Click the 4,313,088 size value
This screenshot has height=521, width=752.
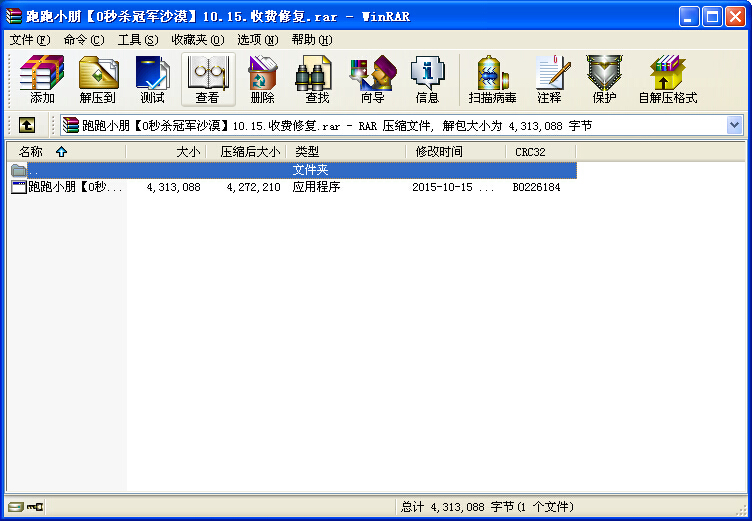(x=173, y=187)
